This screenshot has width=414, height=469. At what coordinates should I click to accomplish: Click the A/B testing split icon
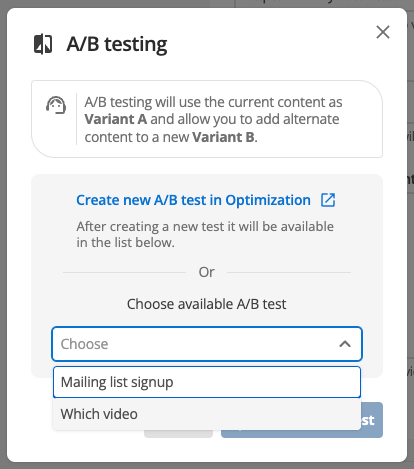pos(43,44)
